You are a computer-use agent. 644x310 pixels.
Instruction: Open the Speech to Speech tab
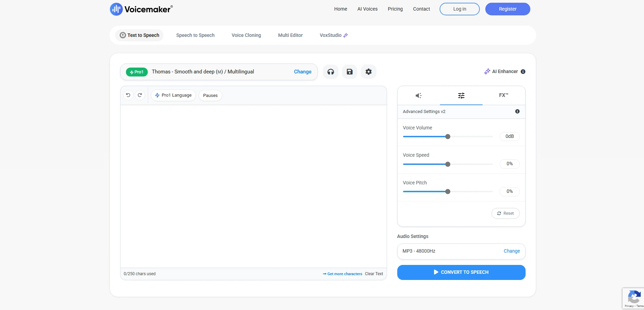pyautogui.click(x=195, y=35)
